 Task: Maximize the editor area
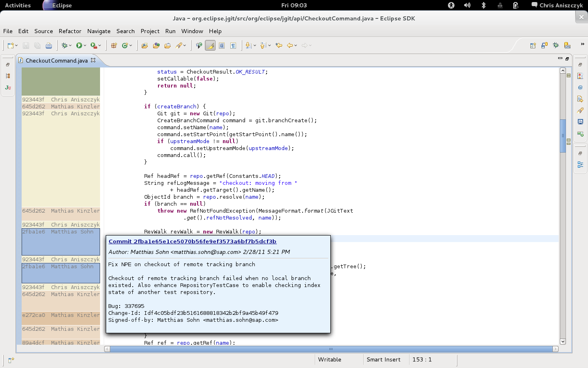(567, 58)
